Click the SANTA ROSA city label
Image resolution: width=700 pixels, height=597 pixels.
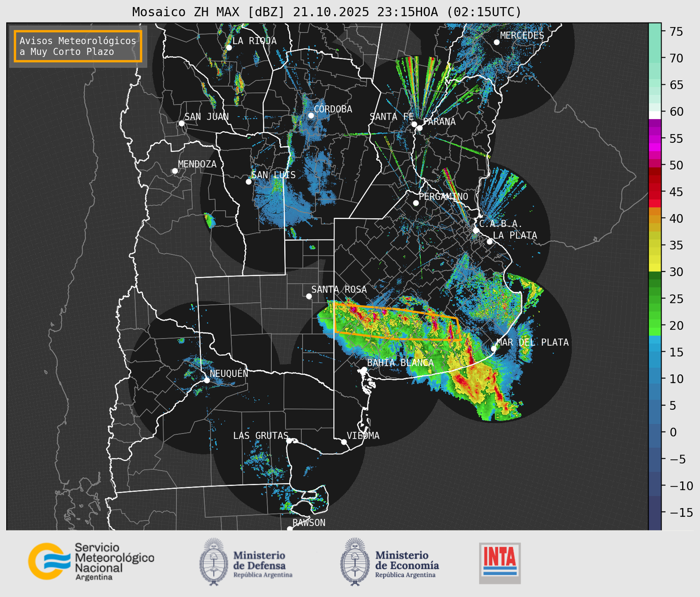(339, 289)
